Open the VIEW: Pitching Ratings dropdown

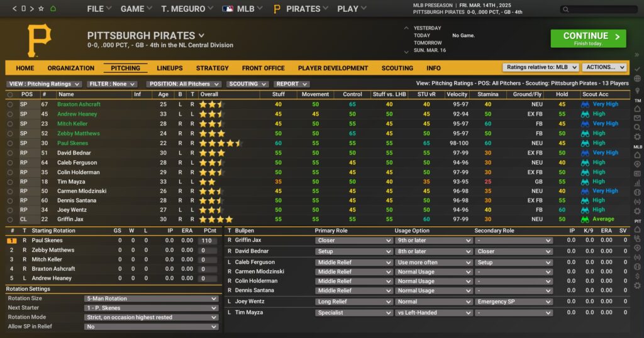pos(44,84)
